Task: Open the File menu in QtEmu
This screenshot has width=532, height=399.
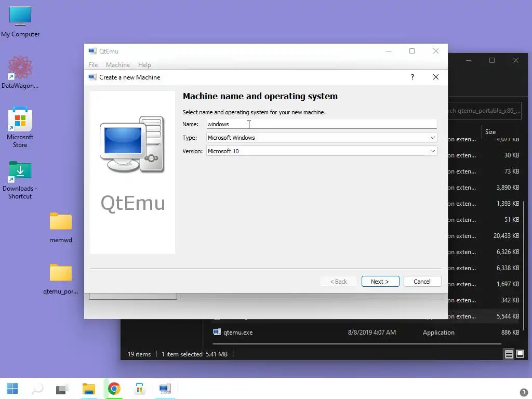Action: (93, 65)
